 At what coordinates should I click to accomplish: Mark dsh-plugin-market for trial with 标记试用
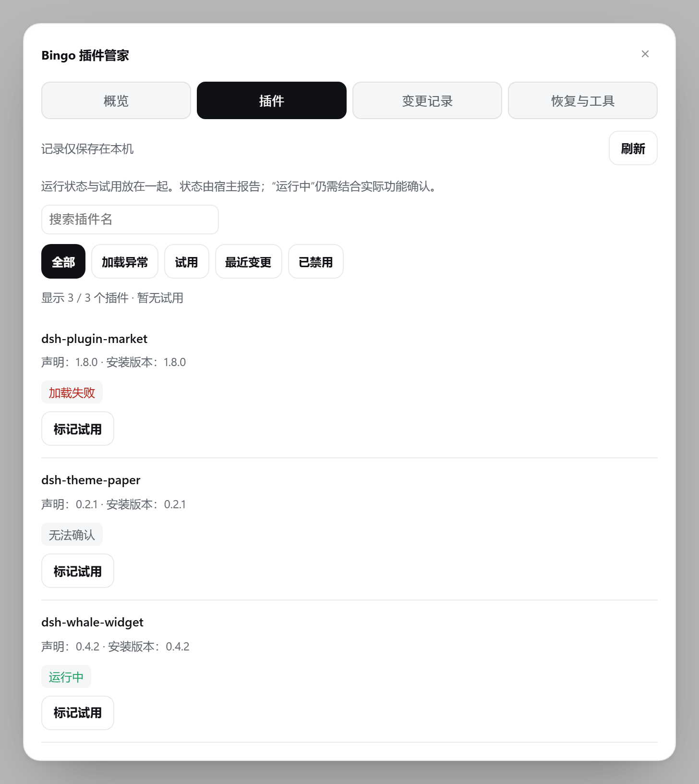[x=78, y=429]
